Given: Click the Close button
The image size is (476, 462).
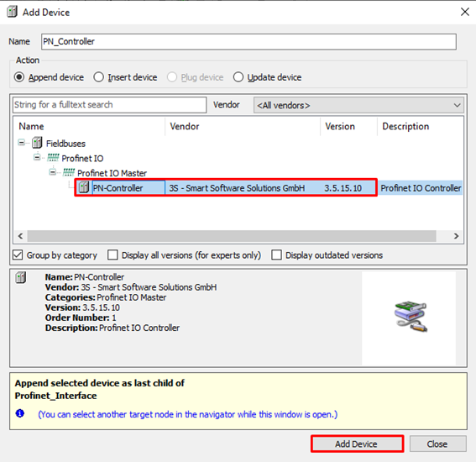Looking at the screenshot, I should coord(437,444).
